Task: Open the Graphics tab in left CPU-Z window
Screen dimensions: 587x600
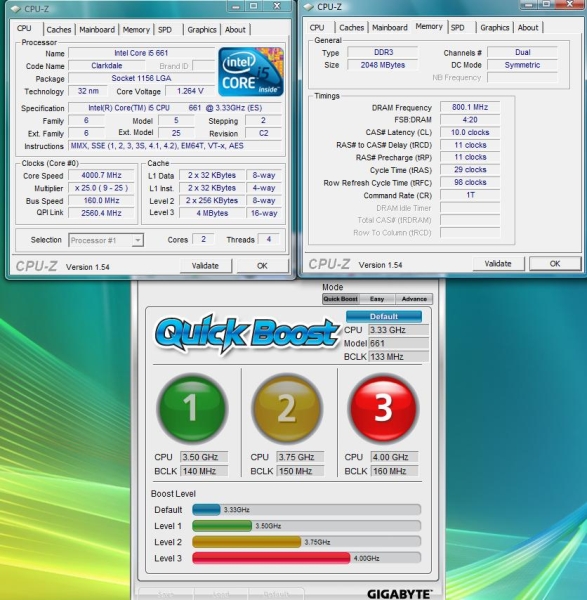Action: 202,29
